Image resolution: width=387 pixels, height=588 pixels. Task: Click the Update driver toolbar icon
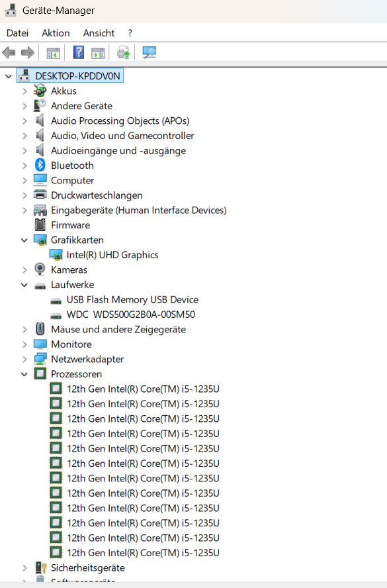123,52
